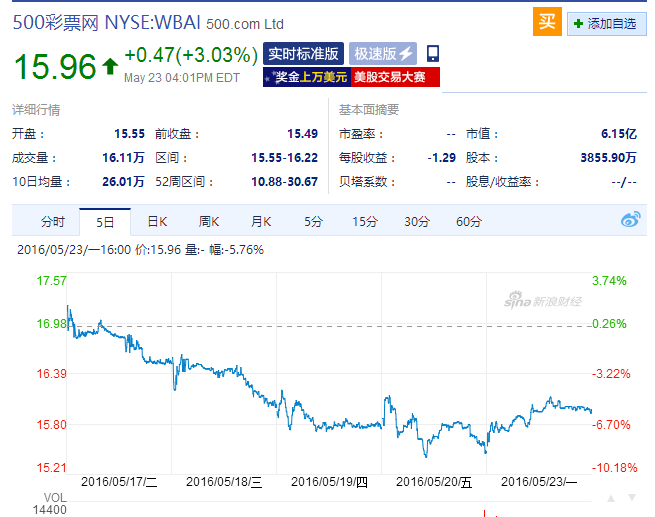
Task: Select the 5分 chart tab
Action: pyautogui.click(x=313, y=222)
